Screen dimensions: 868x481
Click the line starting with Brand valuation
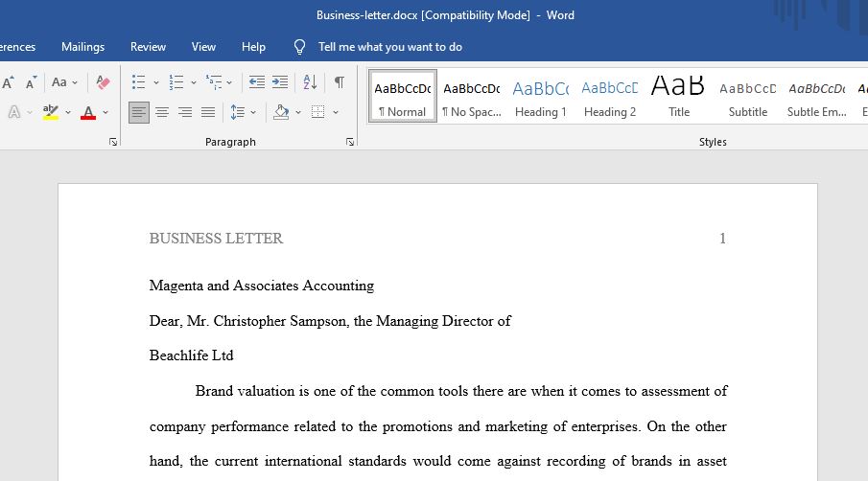[x=461, y=392]
